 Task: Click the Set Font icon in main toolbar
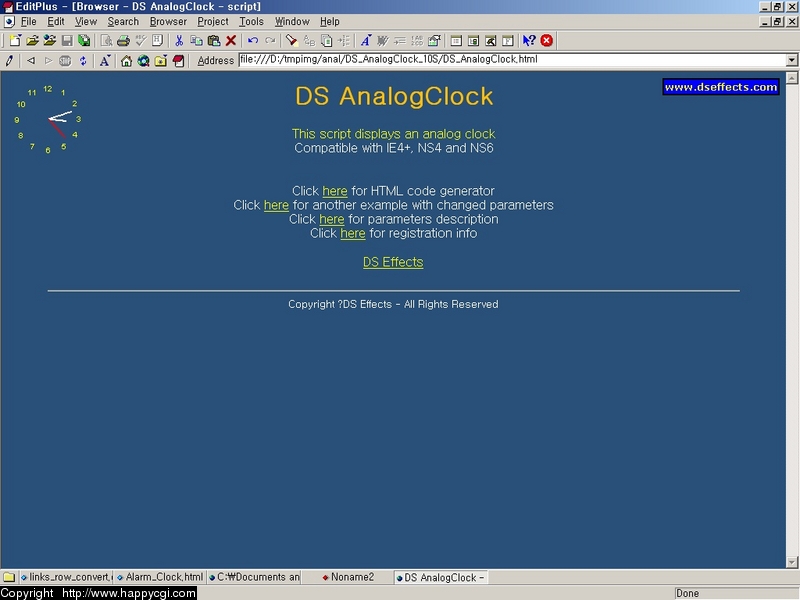(x=365, y=41)
